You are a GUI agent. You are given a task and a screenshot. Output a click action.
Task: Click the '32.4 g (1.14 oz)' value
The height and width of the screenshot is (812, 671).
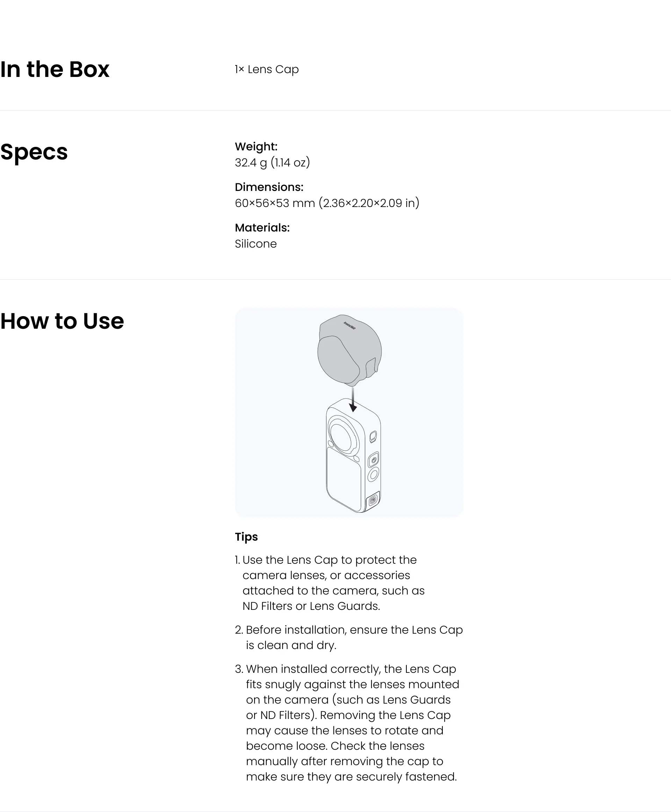point(273,162)
